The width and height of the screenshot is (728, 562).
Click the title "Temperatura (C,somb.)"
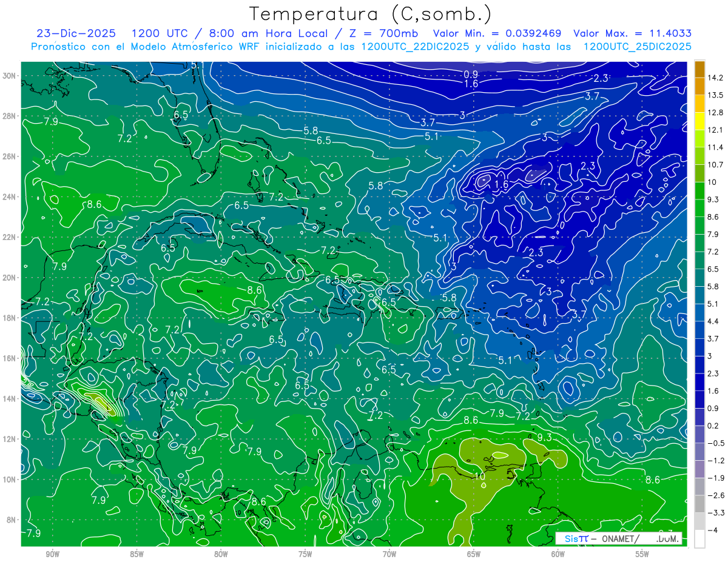point(371,15)
